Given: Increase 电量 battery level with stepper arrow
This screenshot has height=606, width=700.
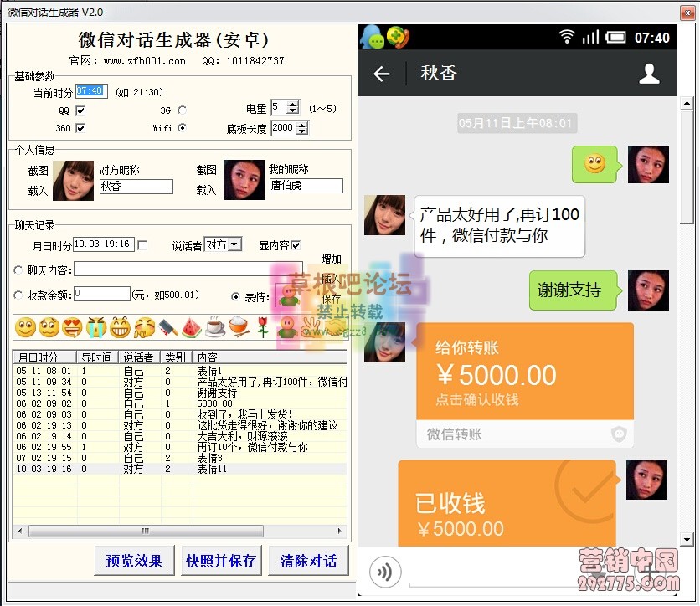Looking at the screenshot, I should 292,106.
